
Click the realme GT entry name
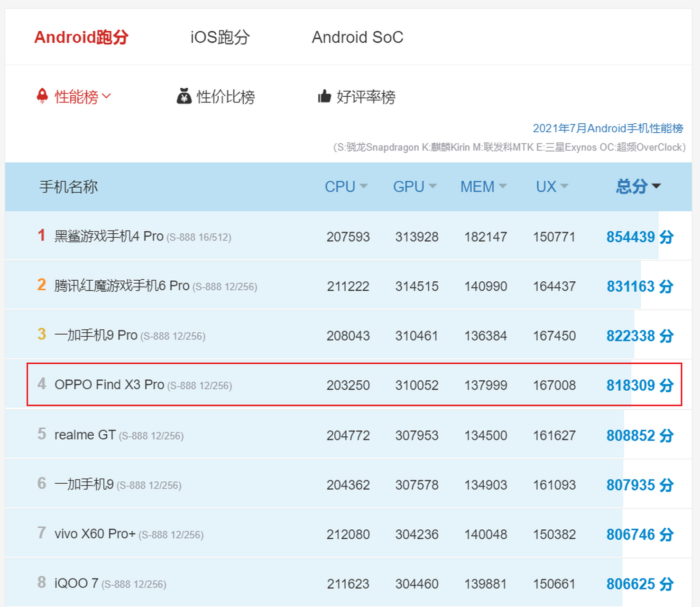click(x=84, y=434)
